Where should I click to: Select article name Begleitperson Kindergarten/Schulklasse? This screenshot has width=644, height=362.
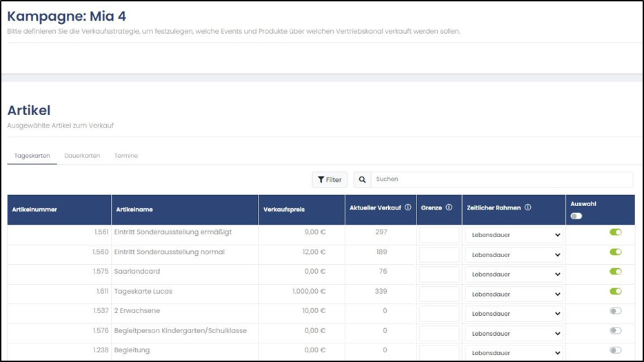181,331
